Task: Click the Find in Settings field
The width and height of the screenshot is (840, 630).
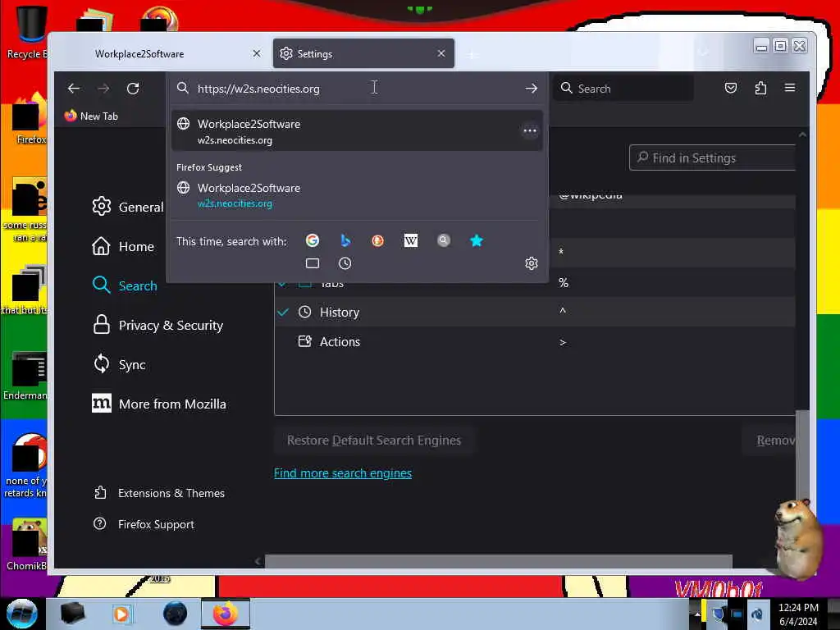Action: 713,157
